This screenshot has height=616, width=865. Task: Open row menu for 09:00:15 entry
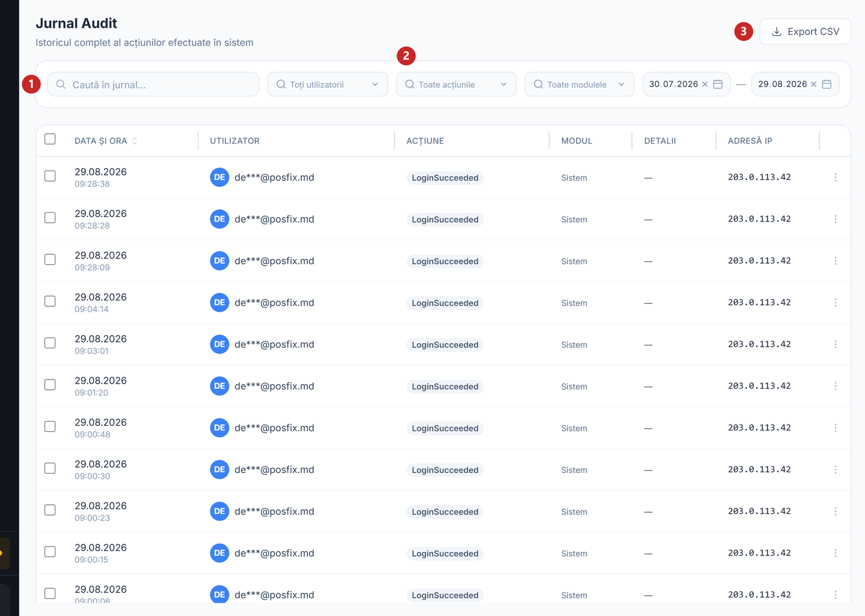coord(835,553)
